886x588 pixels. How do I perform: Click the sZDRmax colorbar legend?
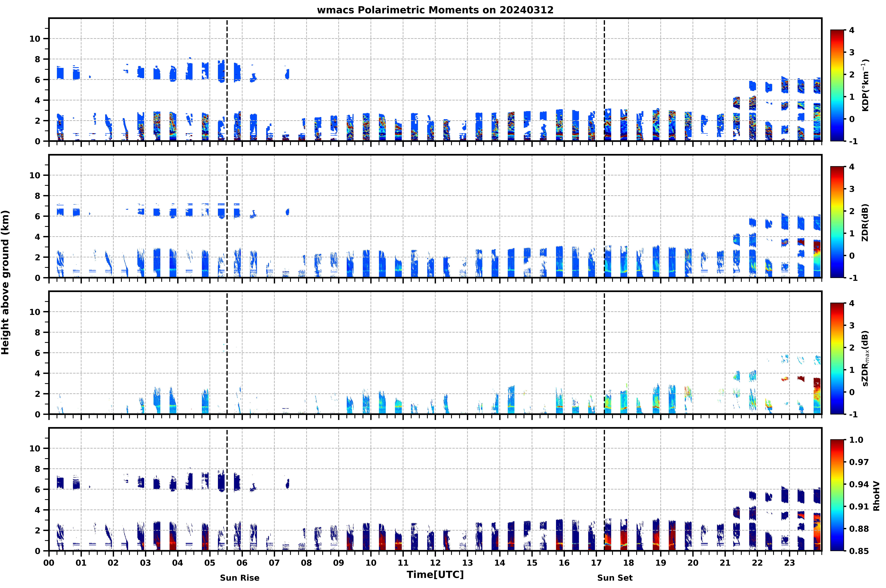(837, 358)
